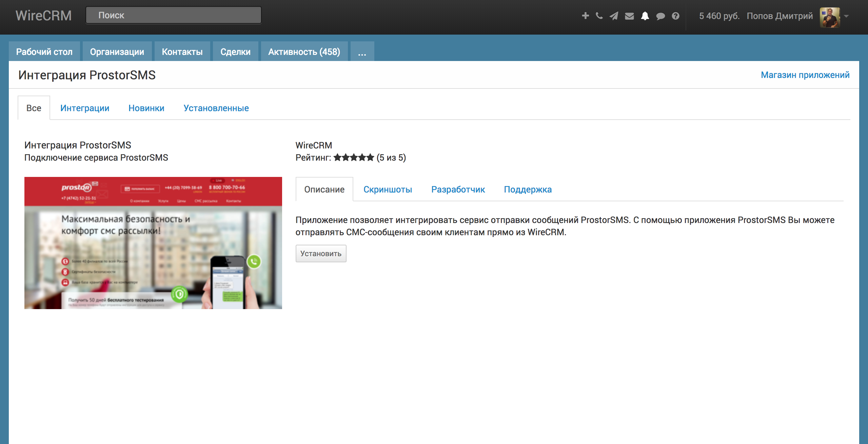Click the ProstorSMS preview screenshot
Viewport: 868px width, 444px height.
coord(153,243)
